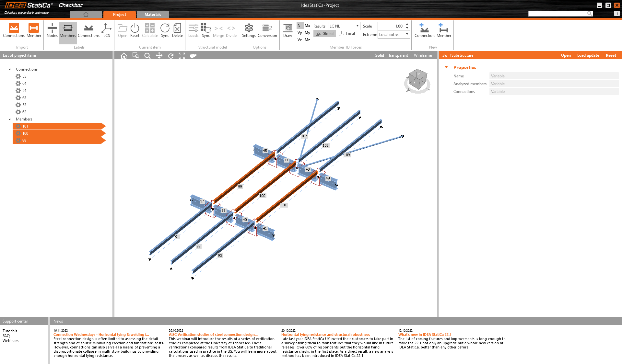Screen dimensions: 622x364
Task: Click Open in the Substructure header
Action: click(566, 55)
